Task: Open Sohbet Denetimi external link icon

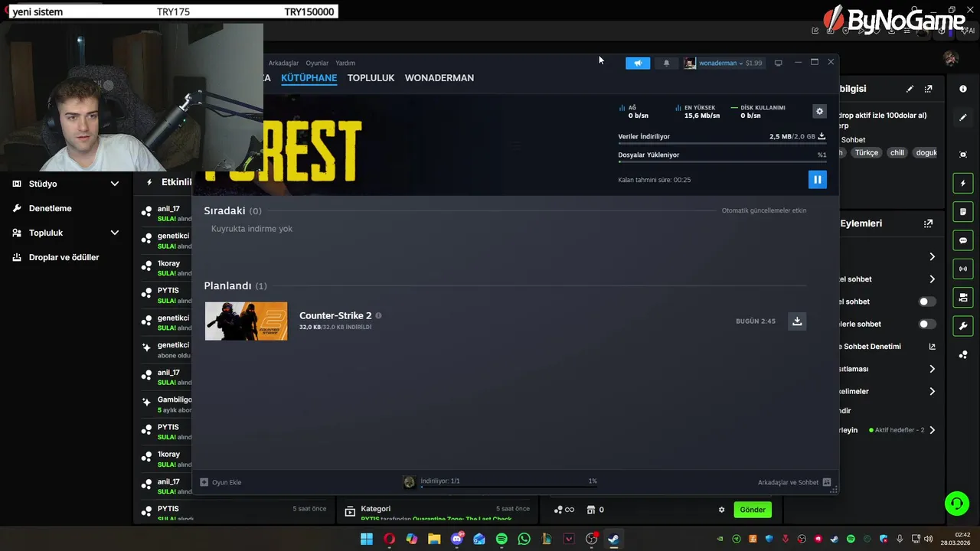Action: (932, 347)
